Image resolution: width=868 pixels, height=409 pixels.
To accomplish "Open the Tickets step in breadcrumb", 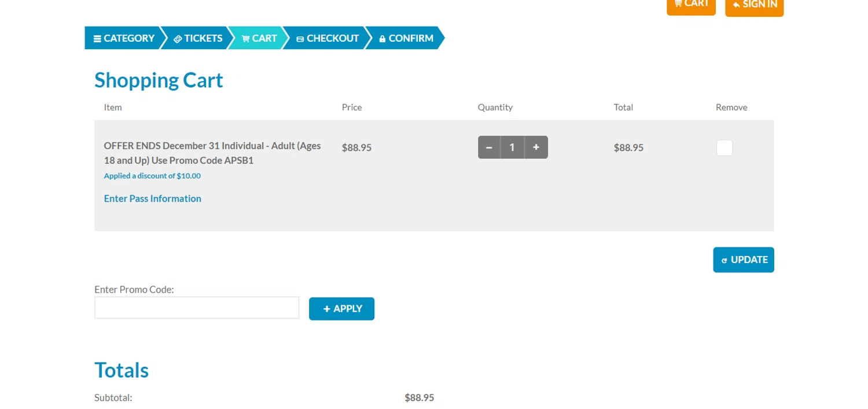I will [197, 38].
